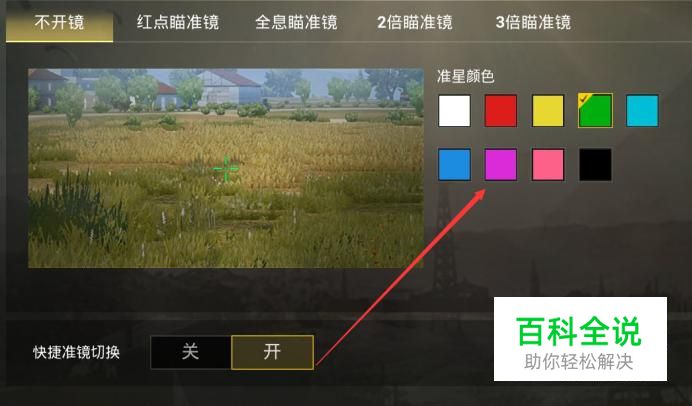Open the 2倍瞄准镜 tab

tap(415, 22)
